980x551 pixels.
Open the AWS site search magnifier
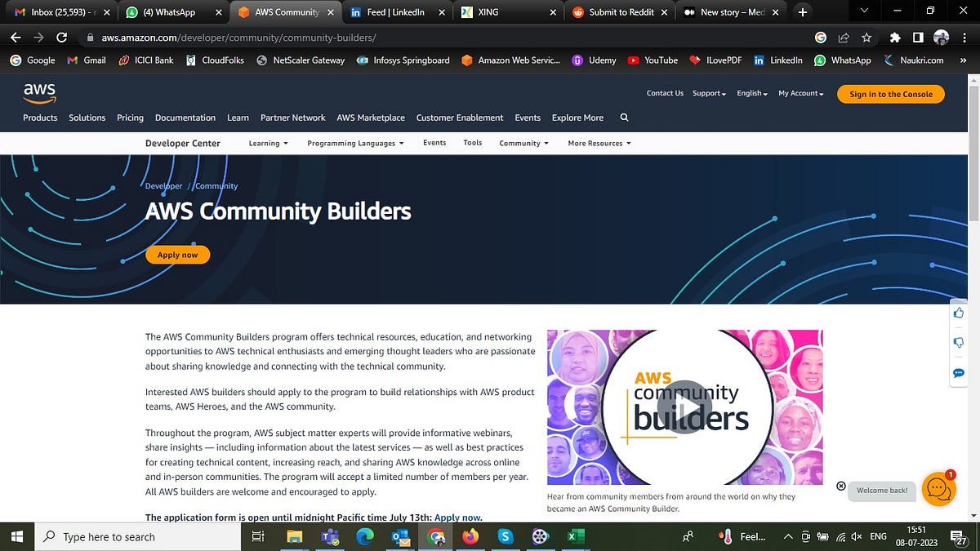624,118
